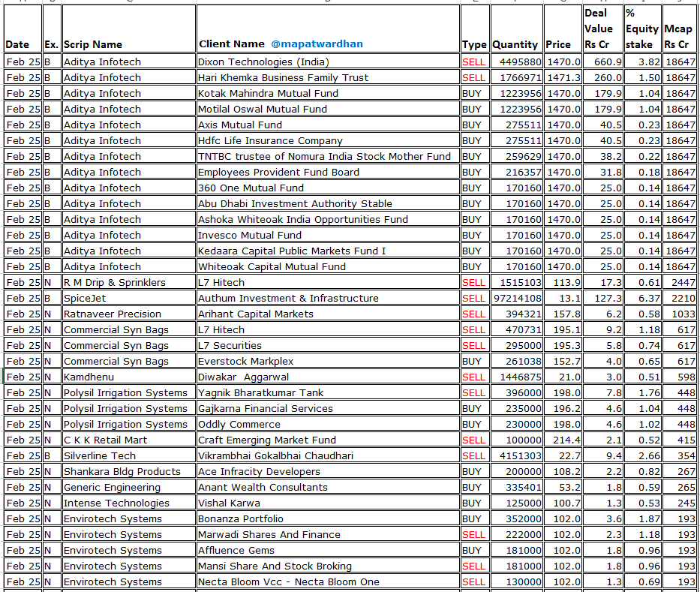The width and height of the screenshot is (700, 592).
Task: Click the Intense Technologies cell
Action: tap(128, 503)
